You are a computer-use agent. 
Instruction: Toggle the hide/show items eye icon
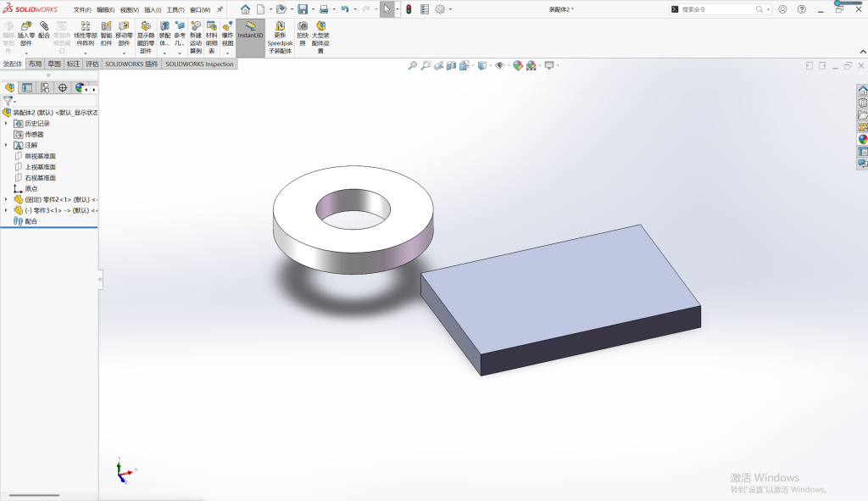pyautogui.click(x=500, y=65)
